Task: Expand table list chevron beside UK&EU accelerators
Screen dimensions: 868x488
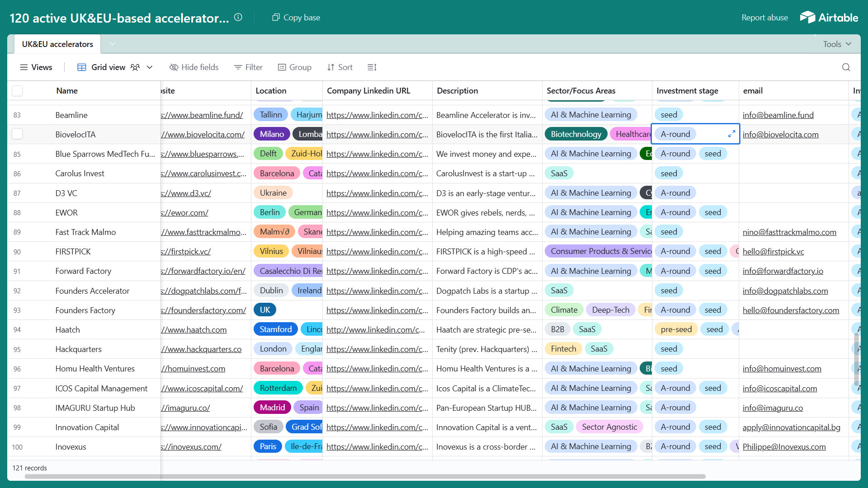Action: point(113,44)
